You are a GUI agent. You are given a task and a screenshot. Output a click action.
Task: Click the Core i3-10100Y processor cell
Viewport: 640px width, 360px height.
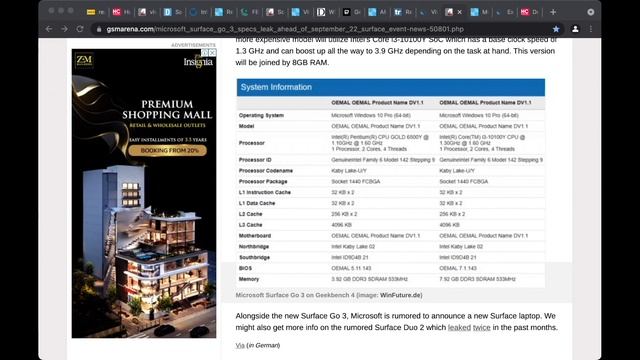[x=482, y=143]
